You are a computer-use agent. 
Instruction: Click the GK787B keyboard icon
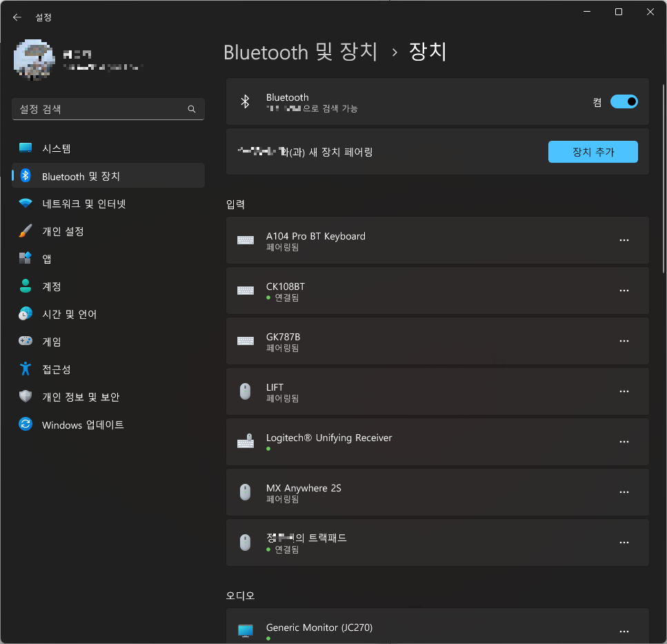pyautogui.click(x=246, y=341)
